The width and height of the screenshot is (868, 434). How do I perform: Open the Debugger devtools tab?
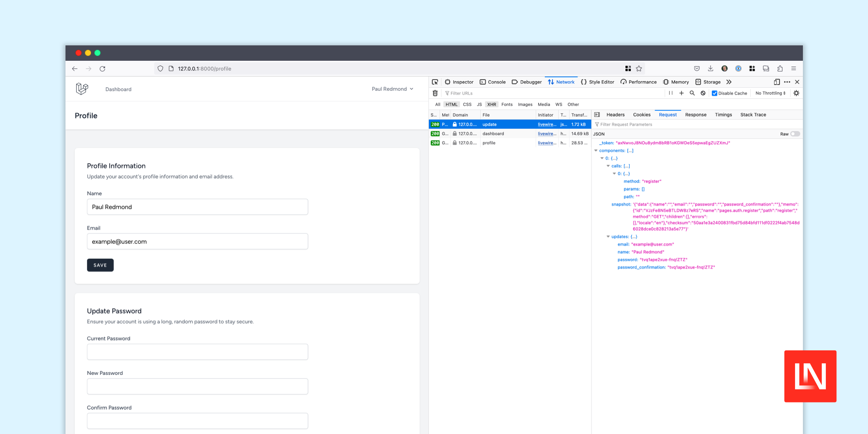coord(527,82)
